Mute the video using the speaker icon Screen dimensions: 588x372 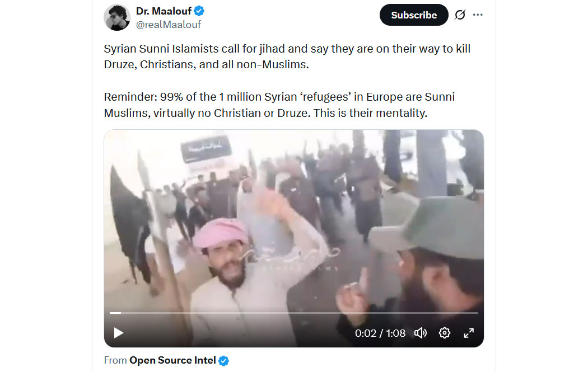[421, 333]
